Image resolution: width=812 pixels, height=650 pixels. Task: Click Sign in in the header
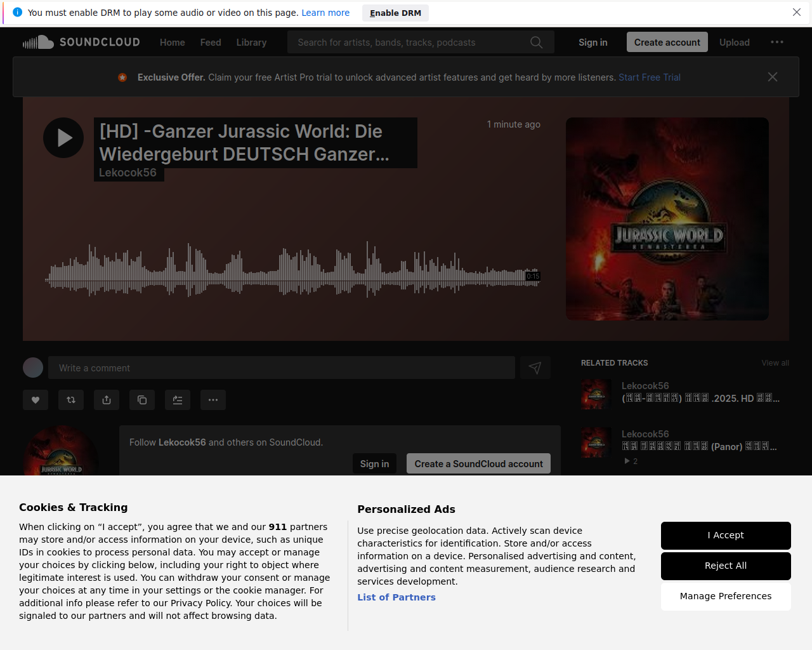[x=593, y=43]
